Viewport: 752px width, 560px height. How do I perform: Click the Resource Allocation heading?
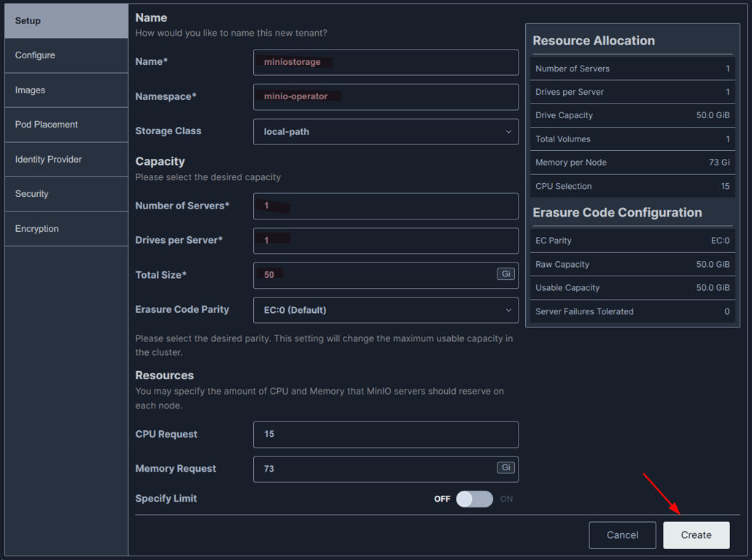pos(594,41)
